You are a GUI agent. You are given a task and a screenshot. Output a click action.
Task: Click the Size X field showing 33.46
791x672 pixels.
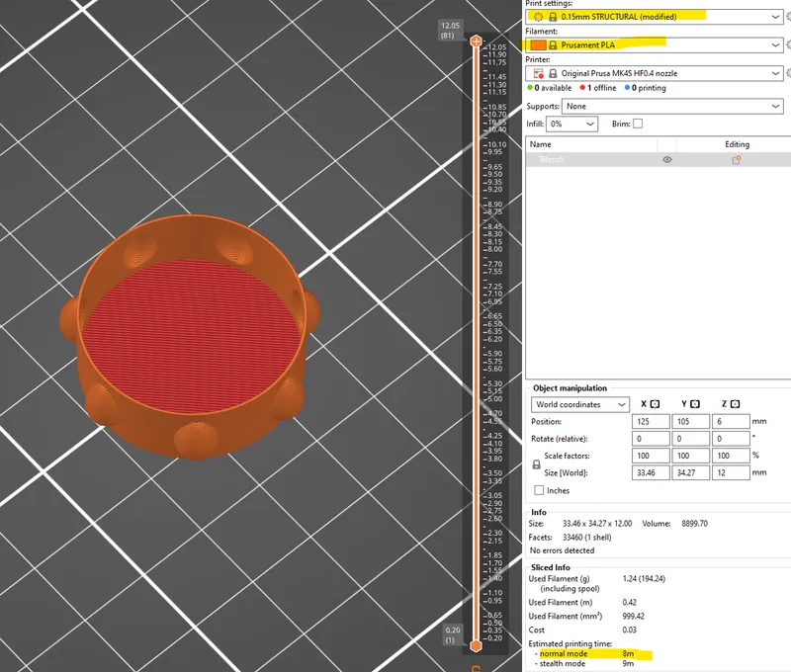(651, 472)
